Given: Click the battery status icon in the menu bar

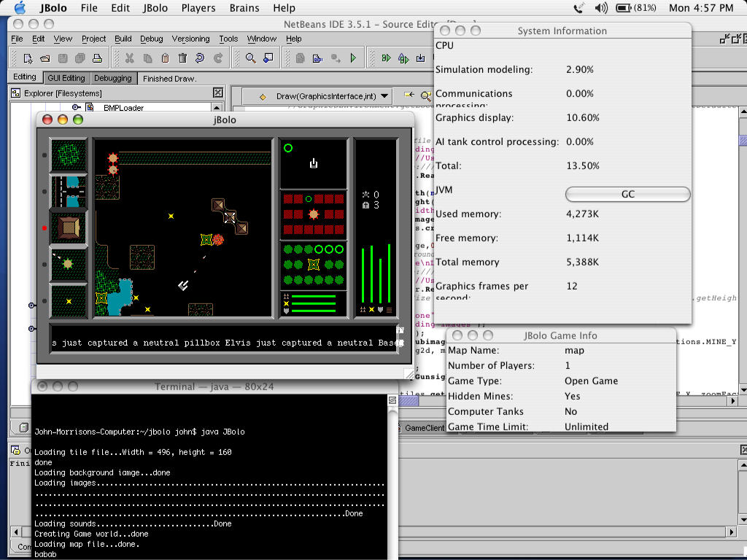Looking at the screenshot, I should click(x=623, y=7).
